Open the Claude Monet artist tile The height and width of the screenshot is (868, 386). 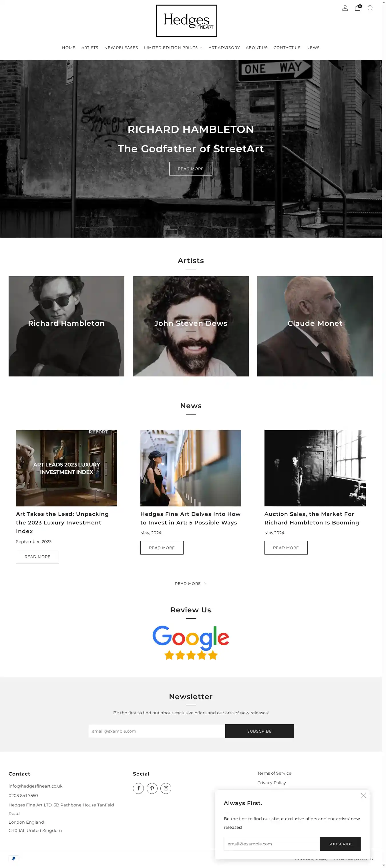pos(315,326)
